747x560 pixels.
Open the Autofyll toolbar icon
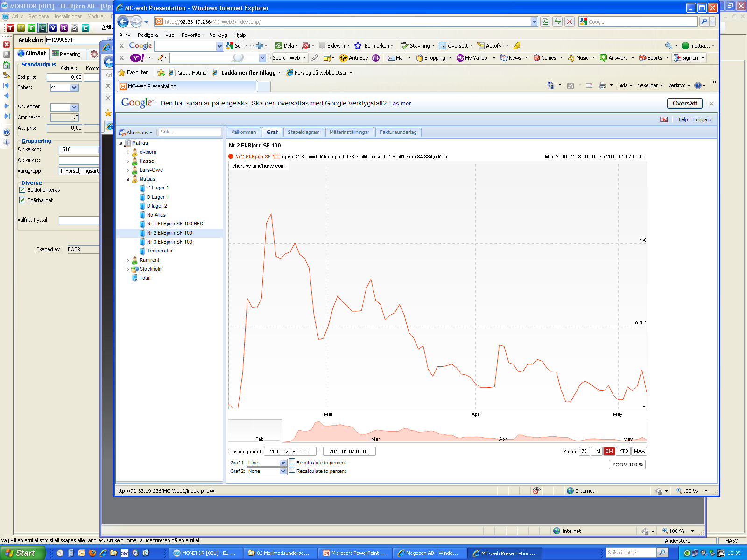(x=481, y=46)
